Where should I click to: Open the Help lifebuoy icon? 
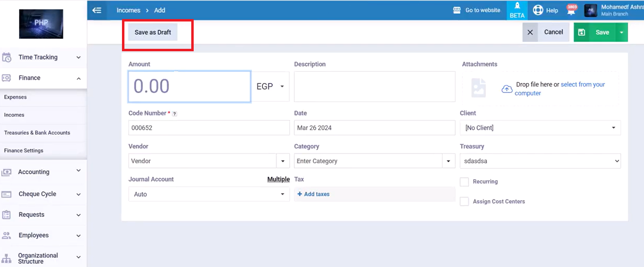(x=538, y=10)
